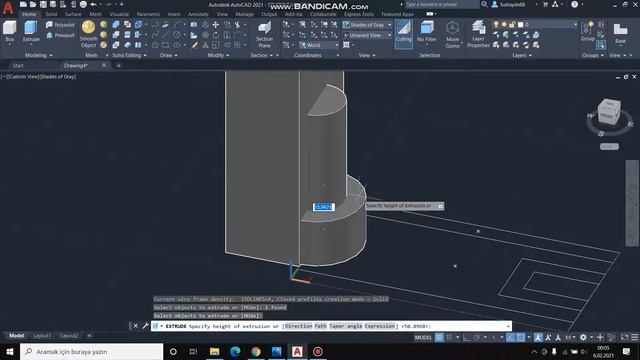Choose the Expression command option
Image resolution: width=640 pixels, height=360 pixels.
tap(380, 326)
